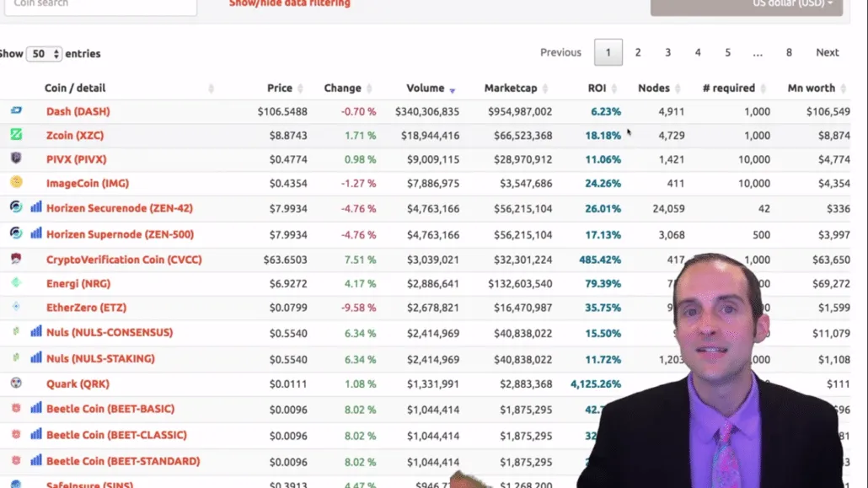Open Beetle Coin (BEET-CLASSIC) link
This screenshot has height=488, width=868.
click(x=116, y=435)
